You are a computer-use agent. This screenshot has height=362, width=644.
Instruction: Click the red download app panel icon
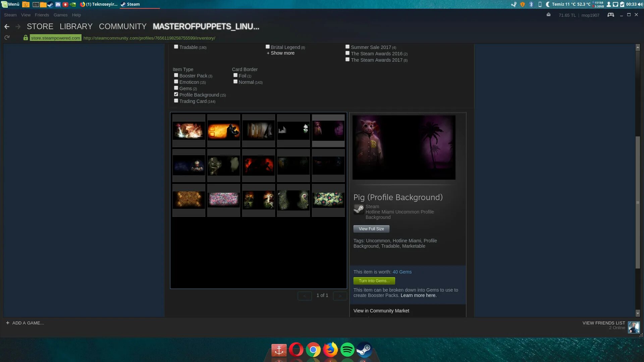[x=65, y=4]
